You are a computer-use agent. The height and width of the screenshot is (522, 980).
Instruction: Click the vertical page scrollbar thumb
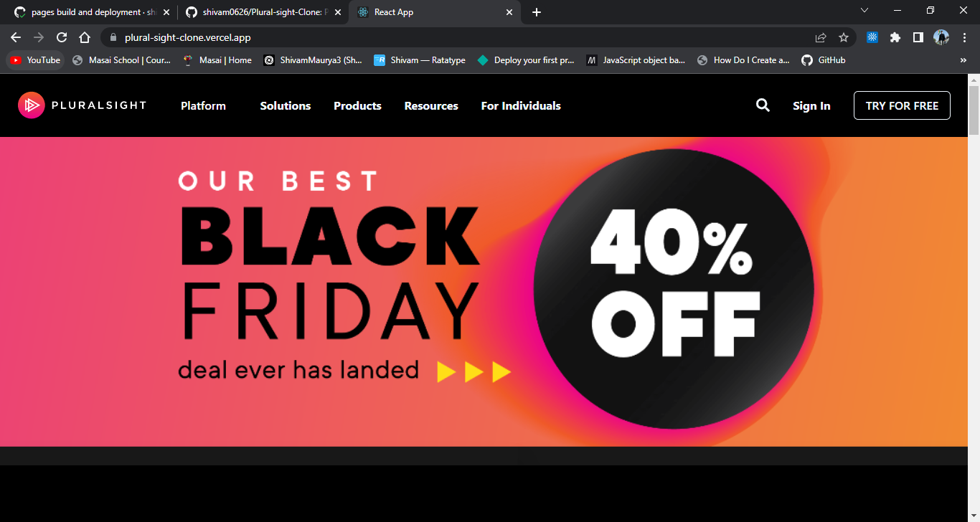point(974,109)
